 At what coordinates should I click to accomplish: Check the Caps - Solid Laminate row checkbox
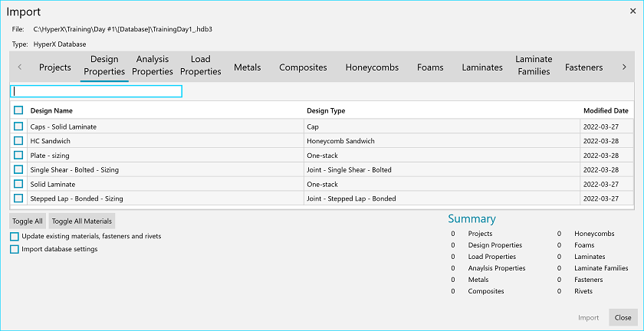[18, 126]
